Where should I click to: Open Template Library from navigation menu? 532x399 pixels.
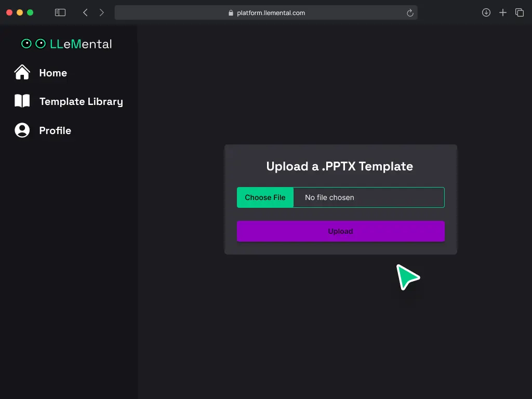coord(81,101)
